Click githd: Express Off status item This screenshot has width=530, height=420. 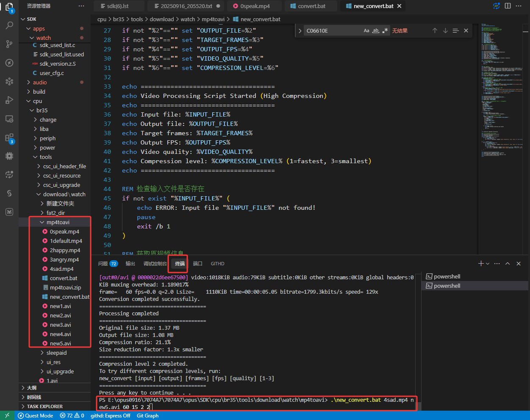110,416
